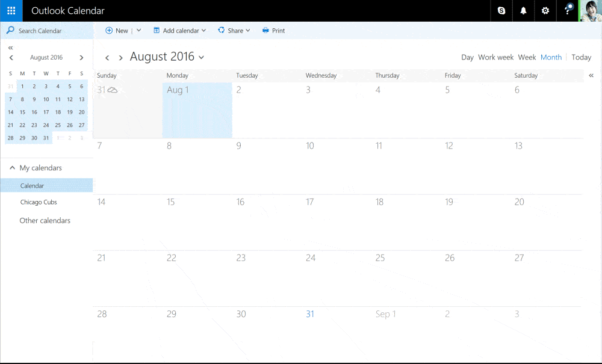Jump to Today

click(582, 57)
